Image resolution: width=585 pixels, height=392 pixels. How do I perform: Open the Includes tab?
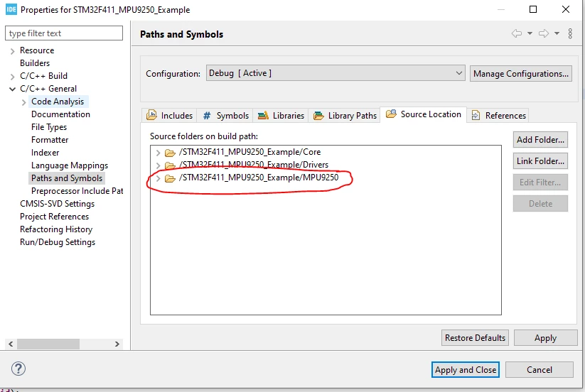170,116
